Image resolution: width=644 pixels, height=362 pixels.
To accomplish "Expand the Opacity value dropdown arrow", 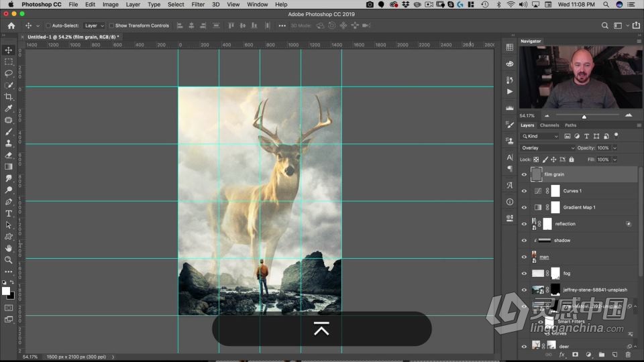I will click(x=614, y=147).
